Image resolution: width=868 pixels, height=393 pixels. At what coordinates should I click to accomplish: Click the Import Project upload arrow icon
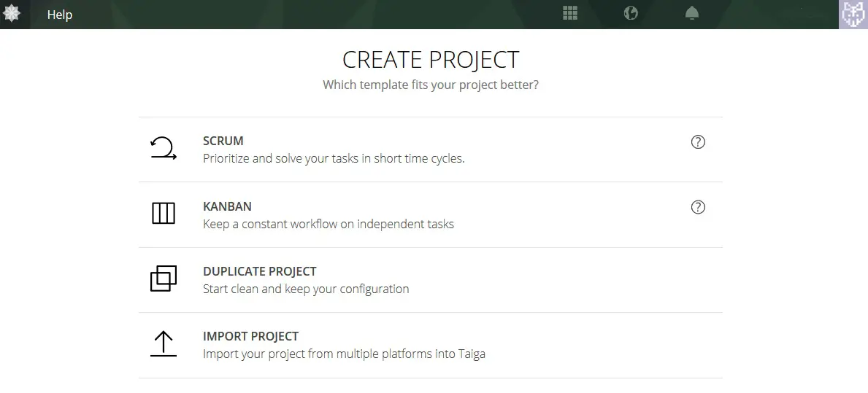(x=163, y=343)
